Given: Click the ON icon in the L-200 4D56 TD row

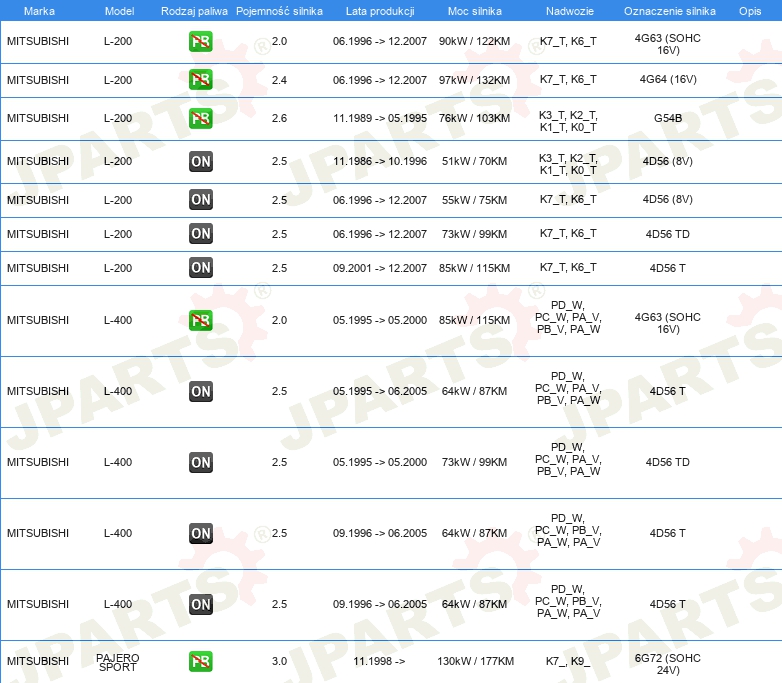Looking at the screenshot, I should point(201,234).
